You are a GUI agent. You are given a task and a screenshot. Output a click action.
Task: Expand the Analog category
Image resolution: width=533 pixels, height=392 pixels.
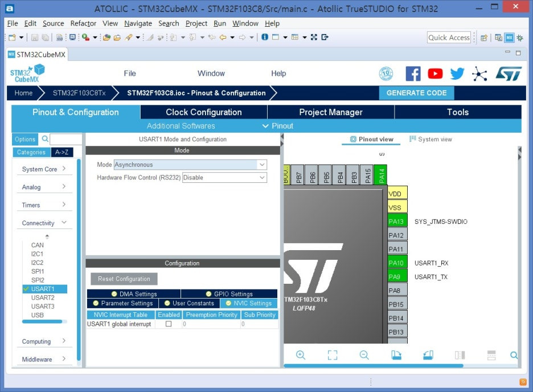click(x=44, y=187)
